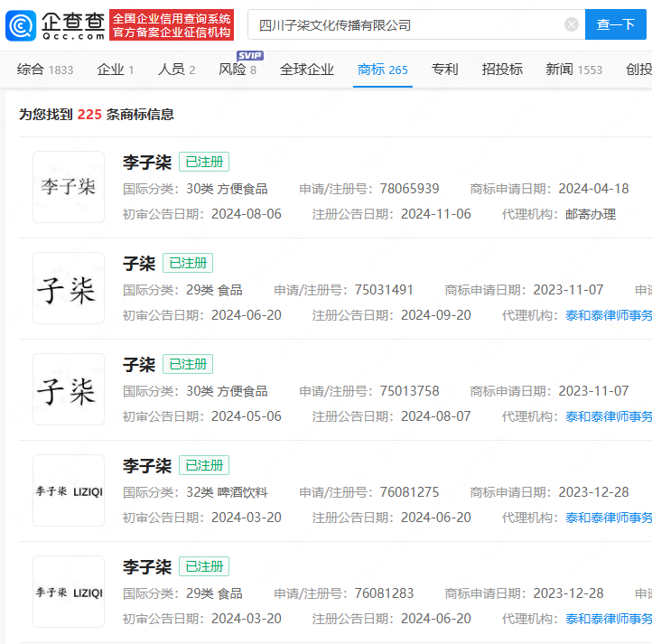Select registration number 76081283
This screenshot has height=644, width=652.
point(384,593)
